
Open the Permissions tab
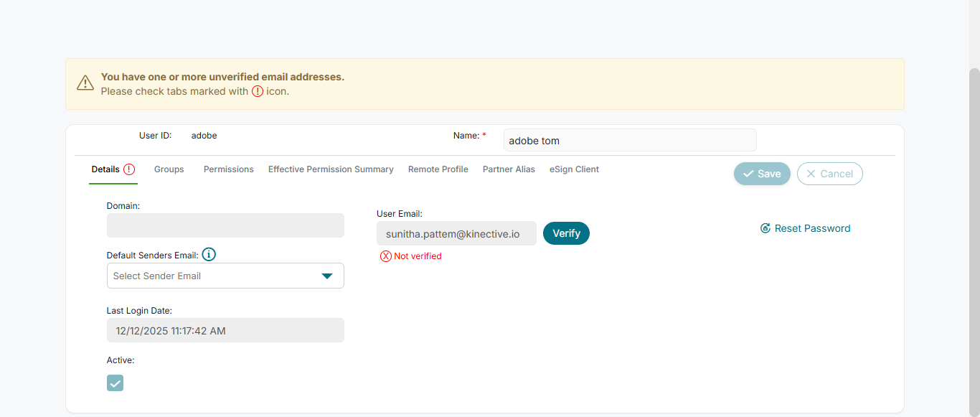[229, 169]
